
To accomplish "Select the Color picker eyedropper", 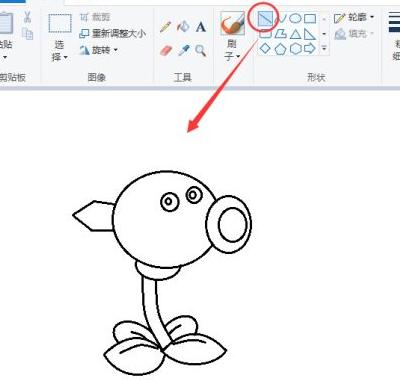I will coord(183,51).
